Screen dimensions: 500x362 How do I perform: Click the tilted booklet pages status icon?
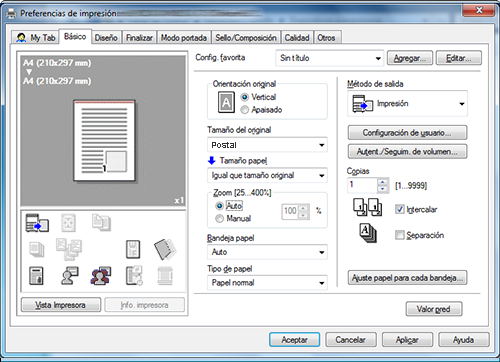point(165,249)
